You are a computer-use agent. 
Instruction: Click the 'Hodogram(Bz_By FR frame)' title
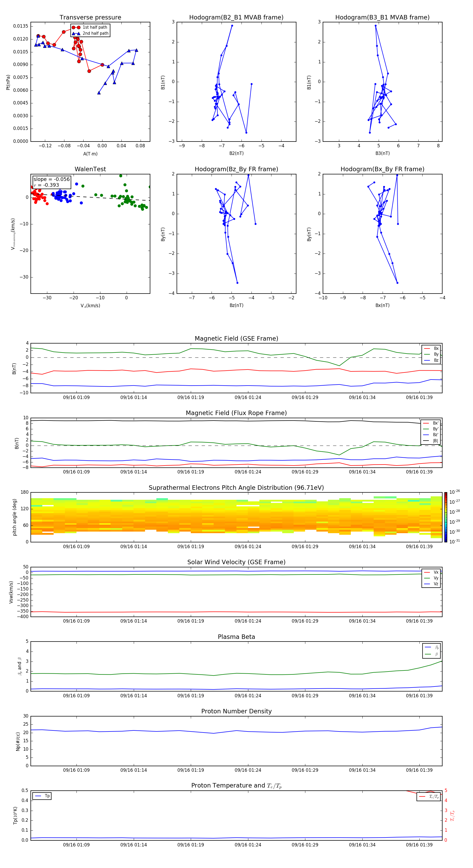coord(236,169)
